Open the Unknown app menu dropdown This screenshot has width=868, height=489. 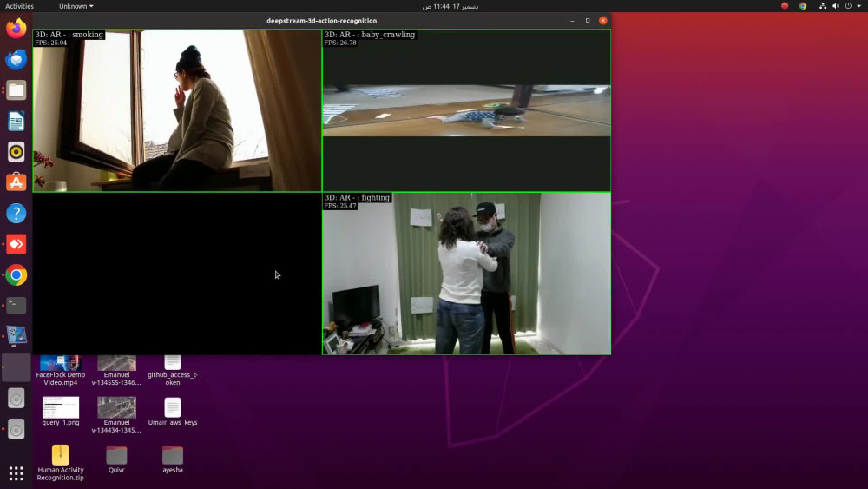click(76, 6)
